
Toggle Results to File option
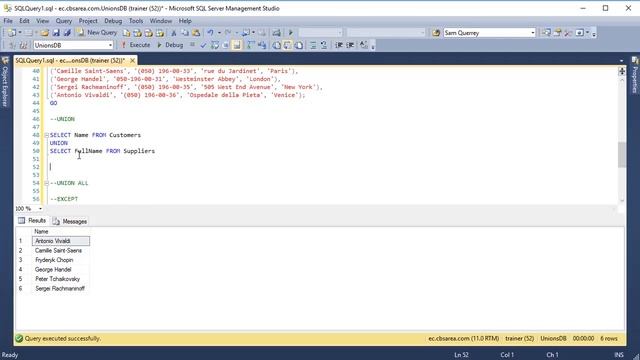[x=299, y=45]
